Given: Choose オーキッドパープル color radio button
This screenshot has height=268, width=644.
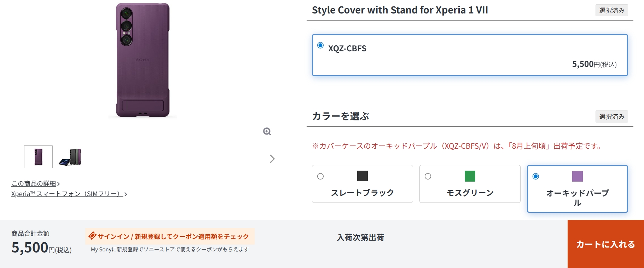Looking at the screenshot, I should (x=536, y=176).
